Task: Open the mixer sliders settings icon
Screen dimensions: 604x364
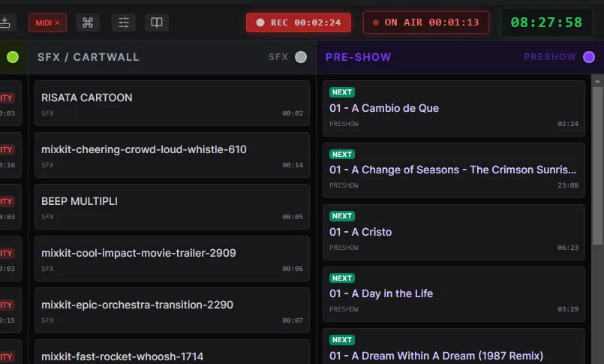Action: 124,23
